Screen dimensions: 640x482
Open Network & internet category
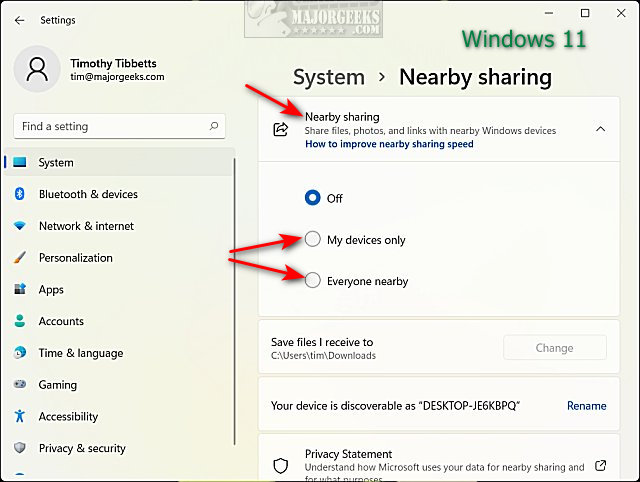tap(119, 226)
